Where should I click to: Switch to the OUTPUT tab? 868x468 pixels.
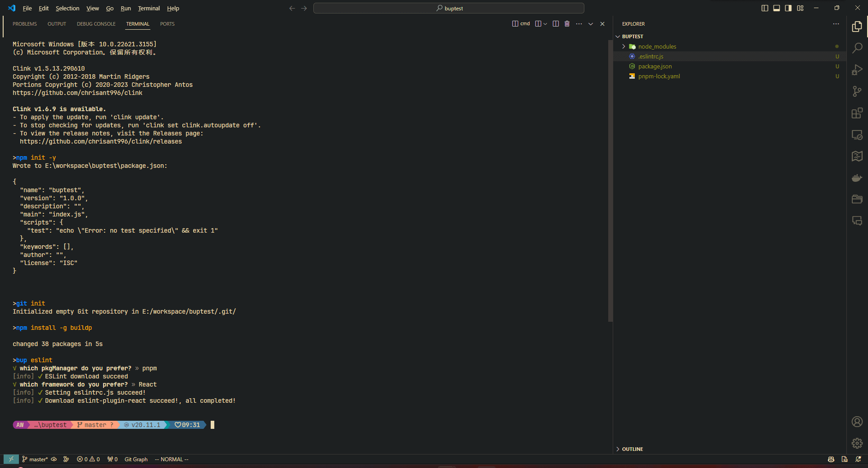coord(57,24)
